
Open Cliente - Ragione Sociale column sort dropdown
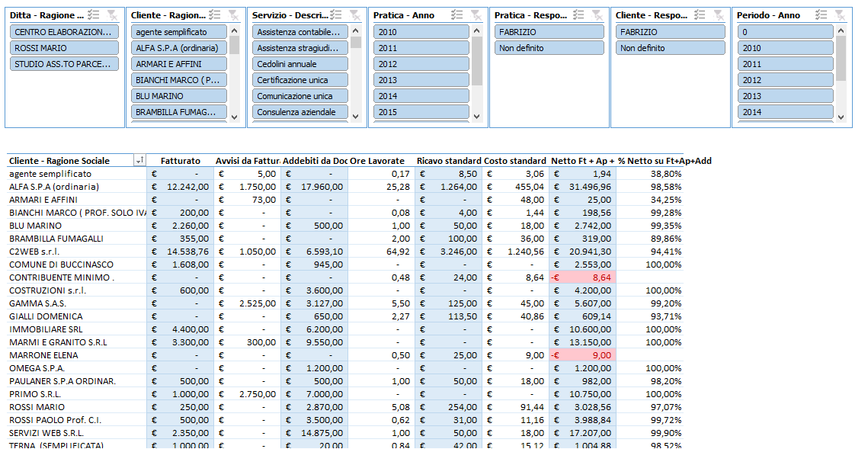(x=139, y=161)
